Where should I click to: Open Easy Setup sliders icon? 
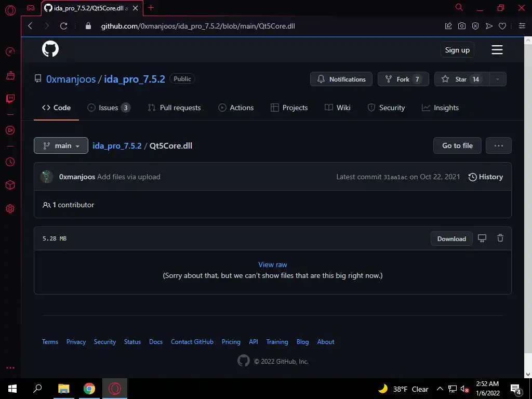coord(522,26)
